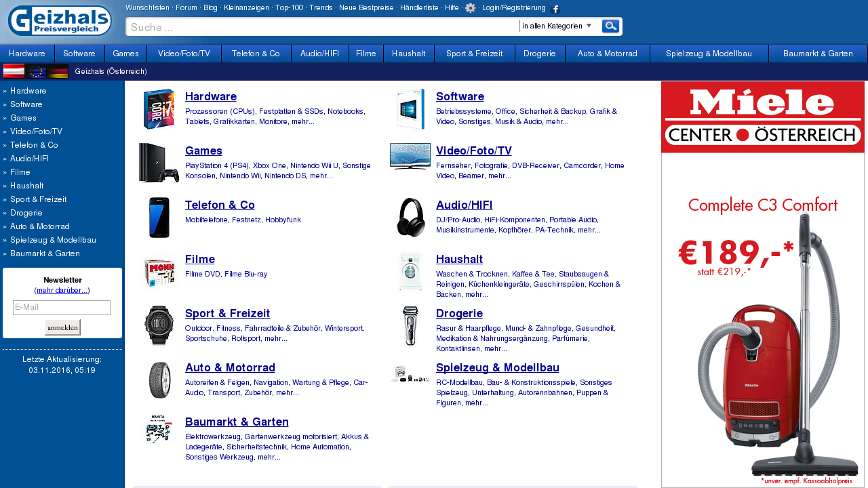Open Hardware tab in top navigation
Screen dimensions: 868x488
pos(27,54)
